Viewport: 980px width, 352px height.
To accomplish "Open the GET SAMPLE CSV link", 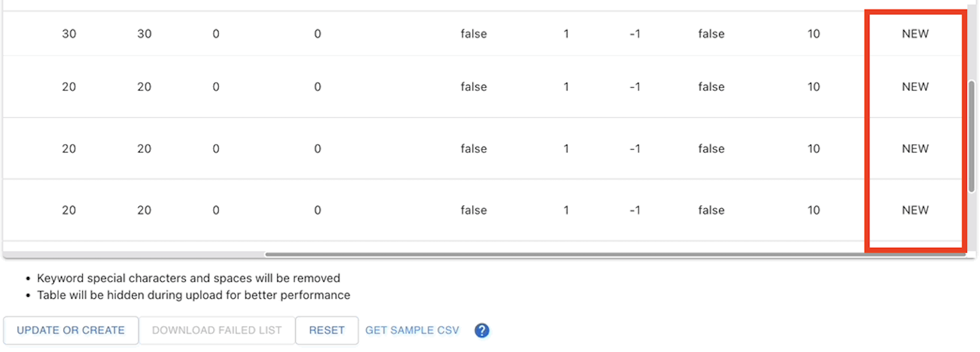I will (412, 330).
